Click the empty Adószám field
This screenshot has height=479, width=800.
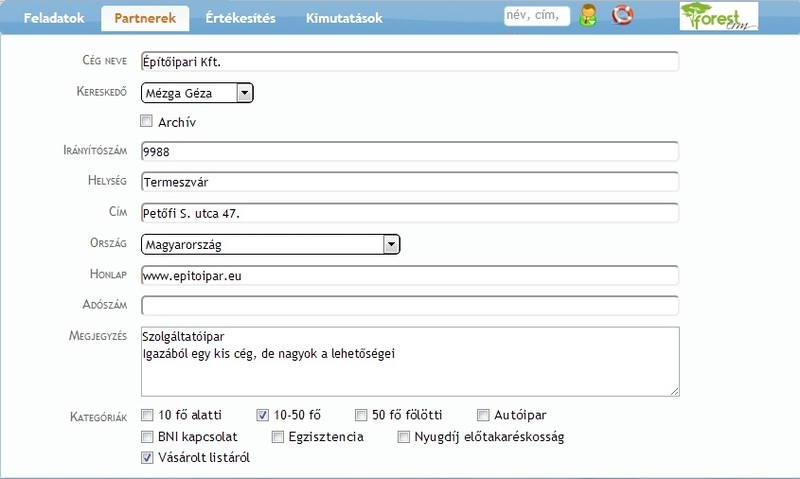(410, 306)
